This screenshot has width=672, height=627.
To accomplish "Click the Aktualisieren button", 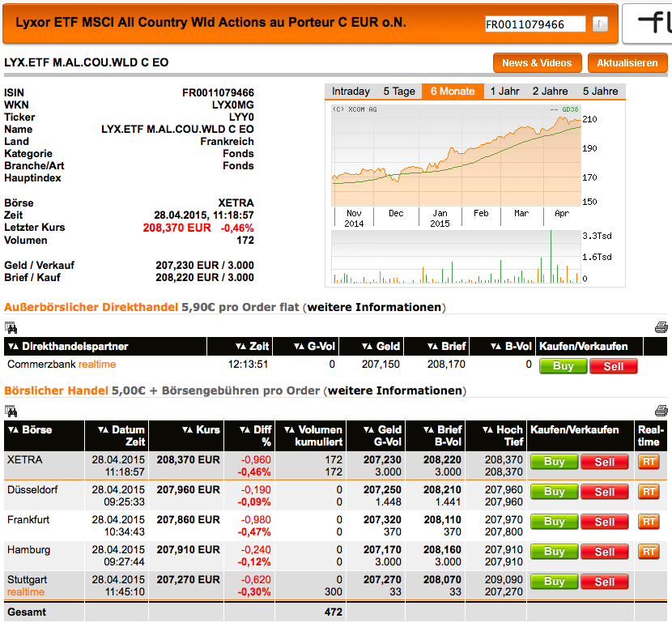I will (x=627, y=63).
